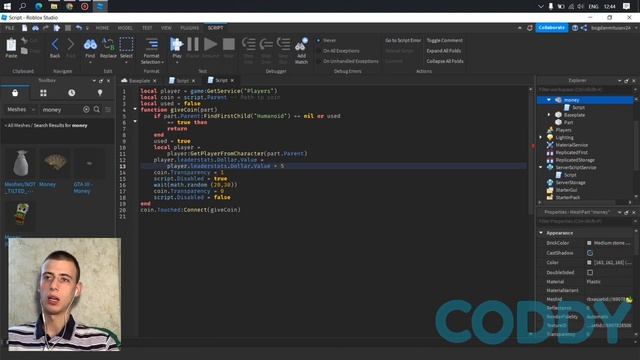640x360 pixels.
Task: Click Collapse All Folds
Action: (x=445, y=61)
